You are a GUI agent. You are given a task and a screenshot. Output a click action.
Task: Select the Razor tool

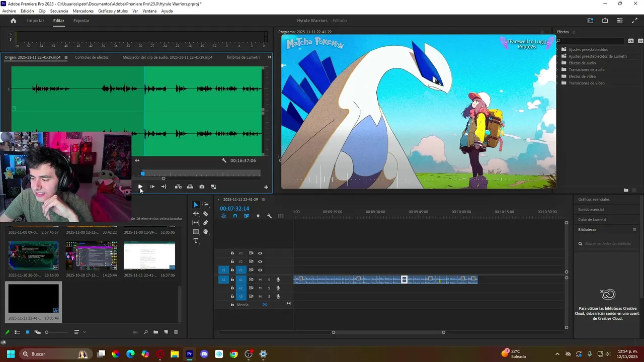coord(205,214)
